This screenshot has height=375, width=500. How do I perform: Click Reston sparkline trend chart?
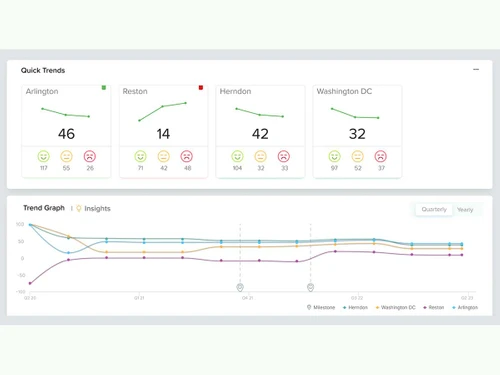(x=162, y=111)
